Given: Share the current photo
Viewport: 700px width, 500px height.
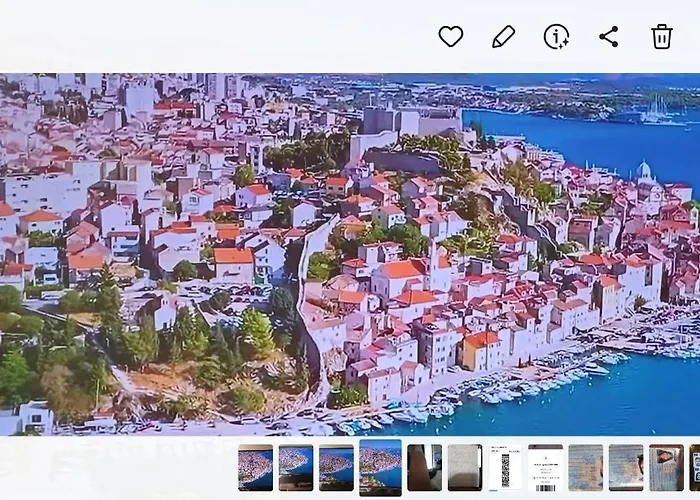Looking at the screenshot, I should tap(609, 37).
